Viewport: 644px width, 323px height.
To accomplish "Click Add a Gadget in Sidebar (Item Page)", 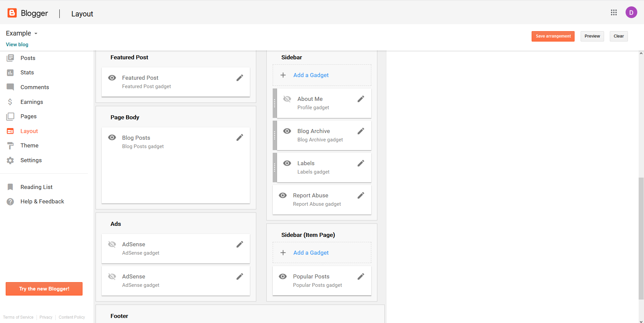I will [x=311, y=253].
